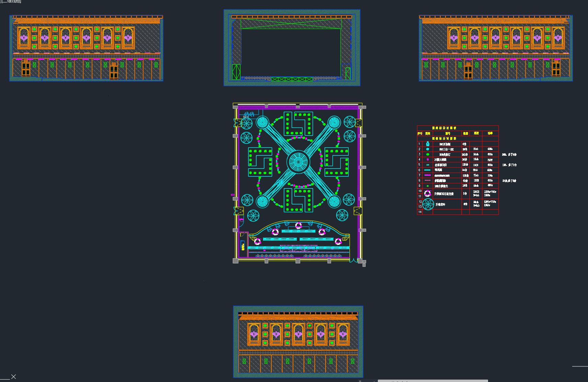Click the note text beside legend row 8
588x382 pixels.
[x=509, y=181]
